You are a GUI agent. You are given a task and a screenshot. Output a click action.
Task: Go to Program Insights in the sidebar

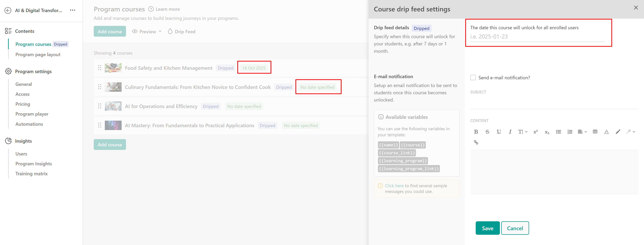click(33, 164)
